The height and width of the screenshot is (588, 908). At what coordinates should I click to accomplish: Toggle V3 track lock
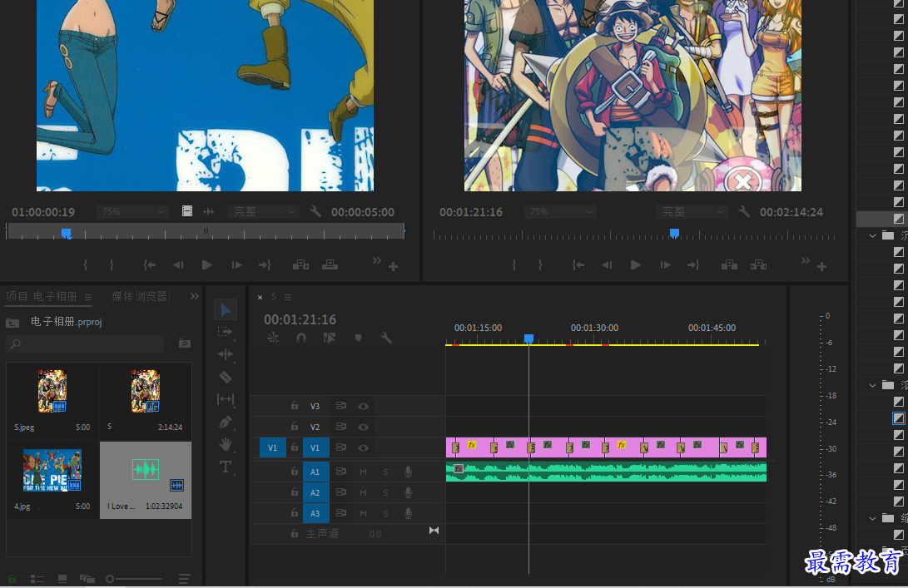click(295, 406)
